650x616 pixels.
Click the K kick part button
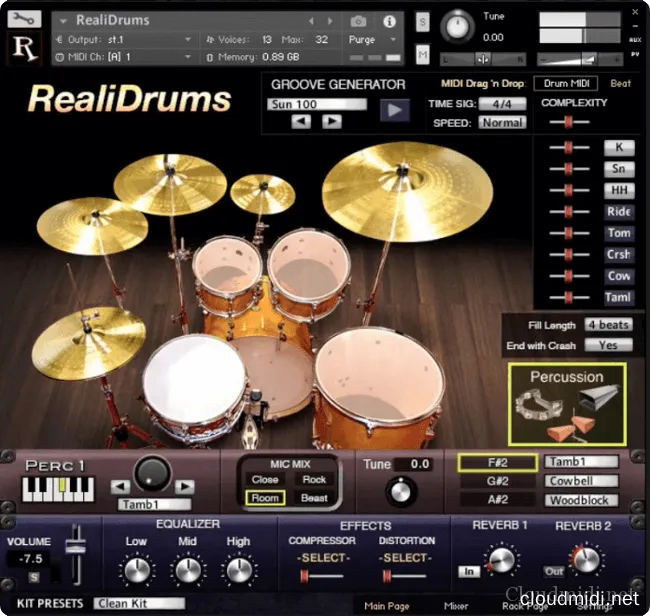coord(619,147)
